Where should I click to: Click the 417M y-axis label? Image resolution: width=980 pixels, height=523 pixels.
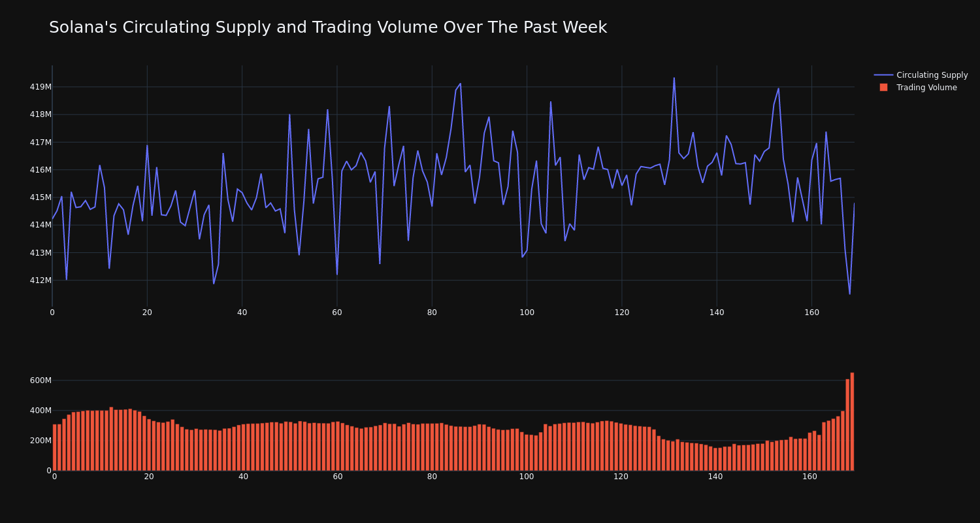click(41, 143)
